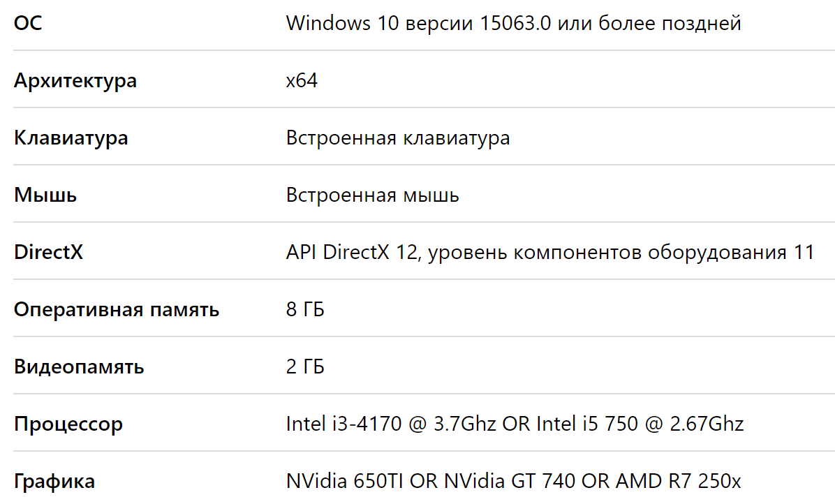Viewport: 835px width, 504px height.
Task: Click the Мышь row label
Action: coord(45,195)
